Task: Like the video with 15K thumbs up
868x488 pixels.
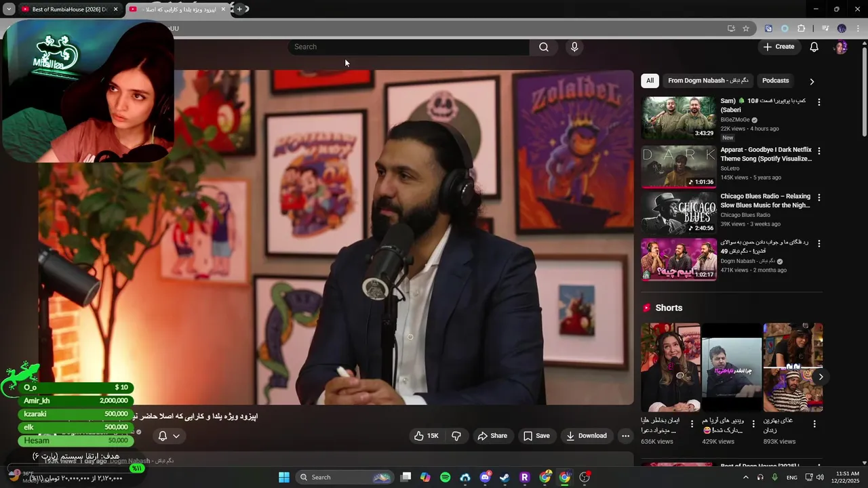Action: point(427,436)
